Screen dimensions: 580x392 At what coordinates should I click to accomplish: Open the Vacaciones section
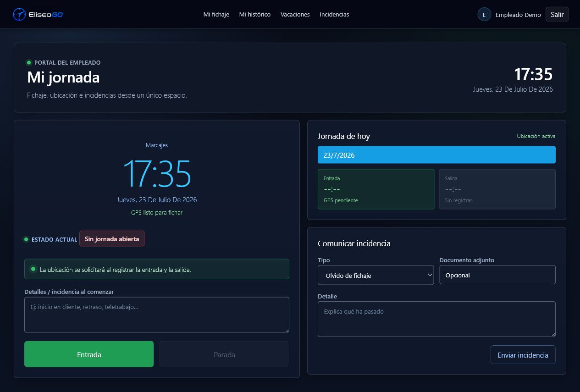point(295,14)
